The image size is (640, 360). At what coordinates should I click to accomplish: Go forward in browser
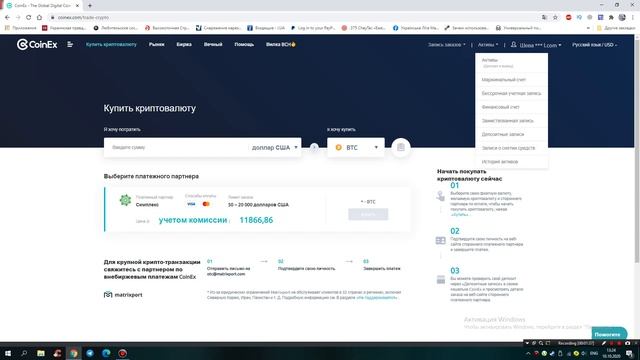click(x=18, y=17)
